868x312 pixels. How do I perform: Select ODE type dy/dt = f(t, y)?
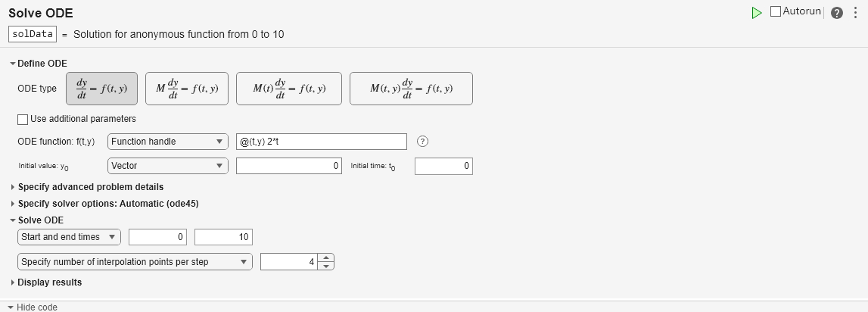click(101, 89)
